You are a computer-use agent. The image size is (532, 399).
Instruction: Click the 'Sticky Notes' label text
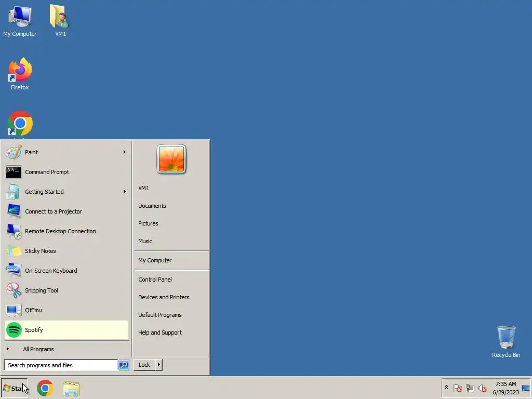(41, 251)
